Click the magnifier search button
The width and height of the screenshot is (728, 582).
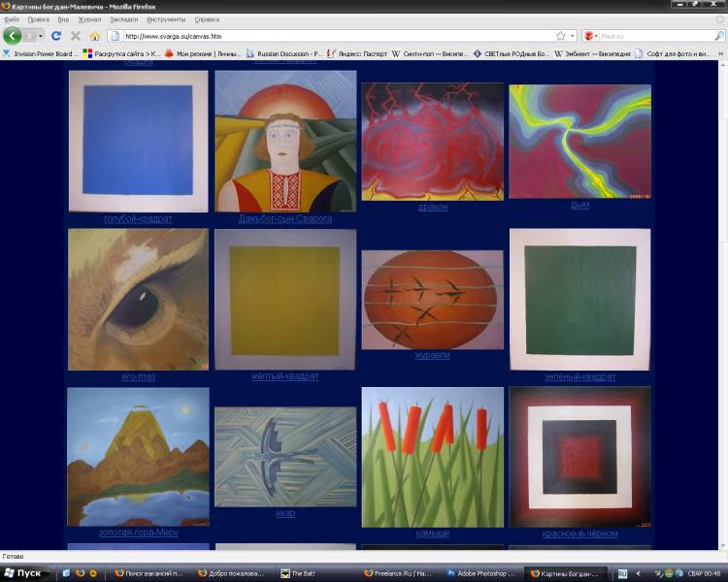click(718, 36)
